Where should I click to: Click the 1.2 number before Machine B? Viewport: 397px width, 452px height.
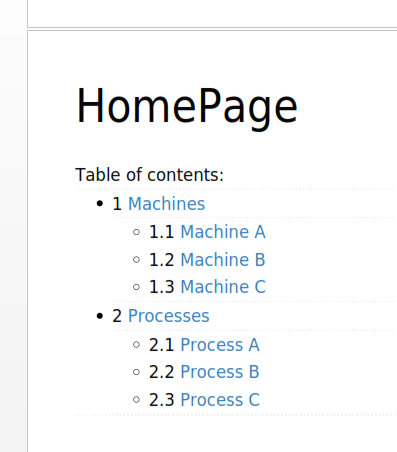162,260
